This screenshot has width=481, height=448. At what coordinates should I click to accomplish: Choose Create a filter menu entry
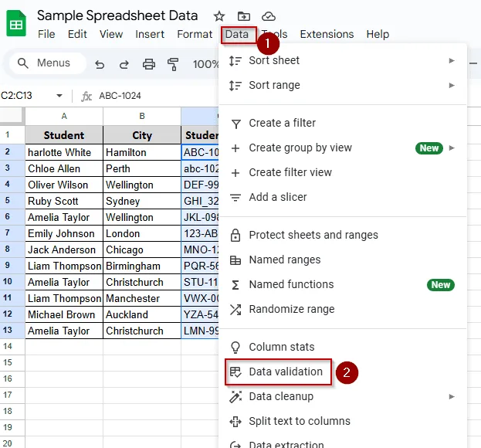click(x=343, y=123)
